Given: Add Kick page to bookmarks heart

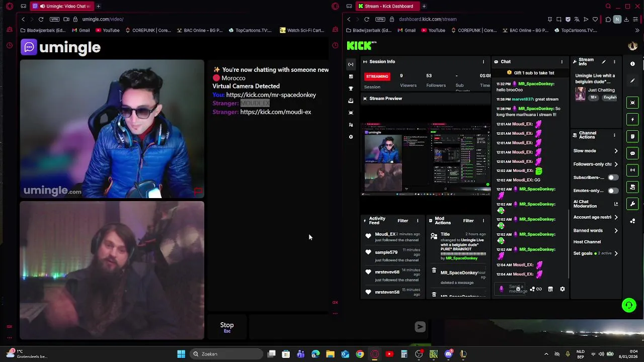Looking at the screenshot, I should [595, 19].
